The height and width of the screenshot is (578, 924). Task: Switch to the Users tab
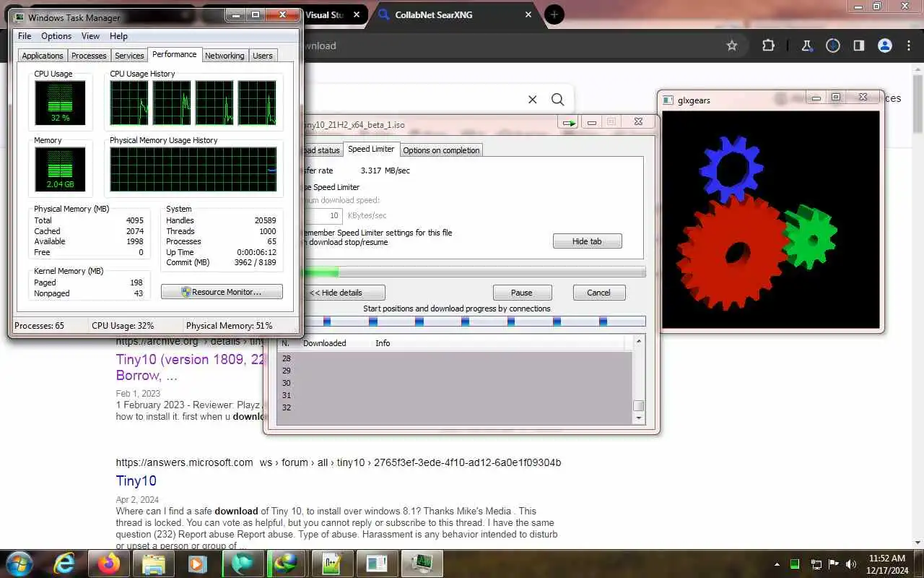click(x=263, y=56)
